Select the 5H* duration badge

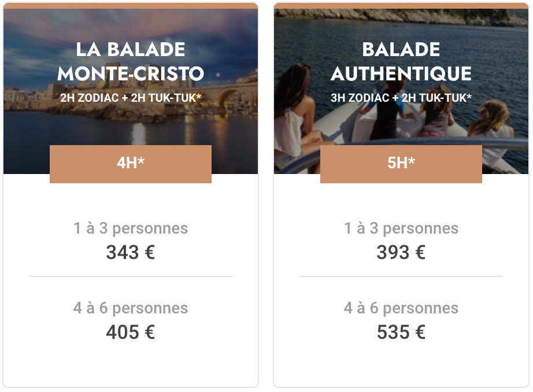pos(401,164)
